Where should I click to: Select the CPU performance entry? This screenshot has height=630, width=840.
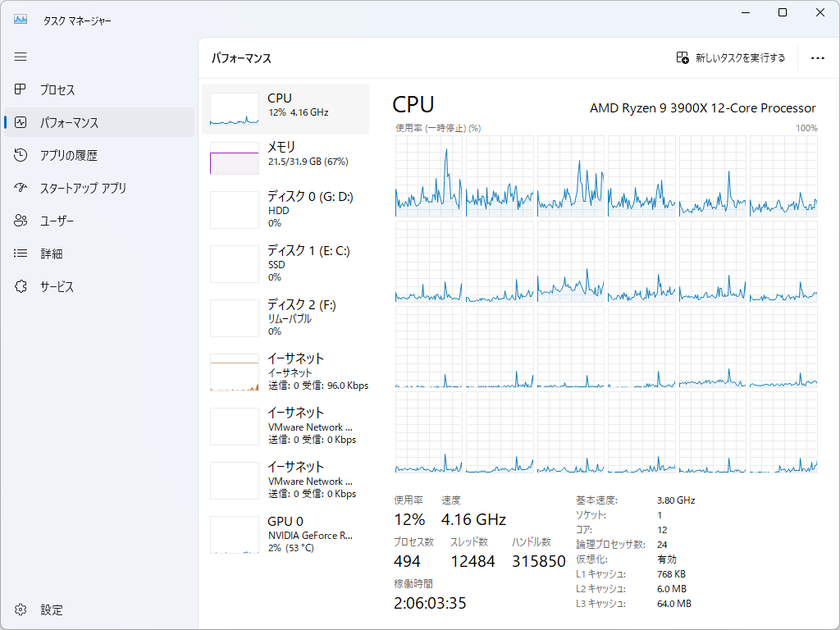pyautogui.click(x=285, y=108)
